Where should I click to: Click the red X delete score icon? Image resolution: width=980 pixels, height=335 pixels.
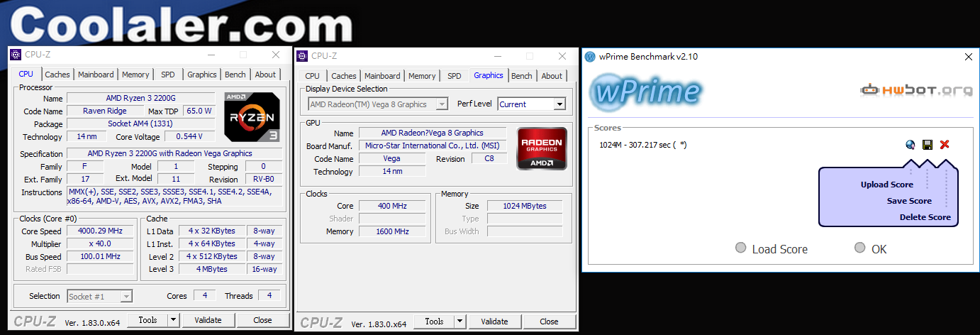(x=945, y=145)
